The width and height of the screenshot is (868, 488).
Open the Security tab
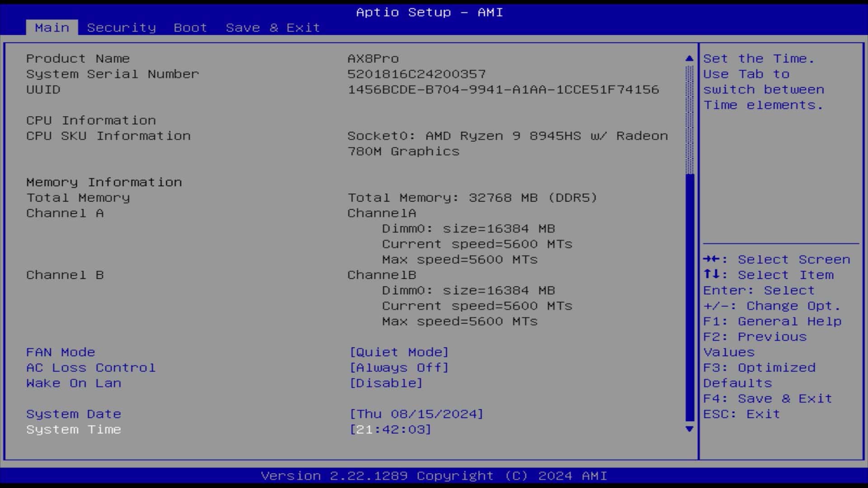click(x=121, y=28)
